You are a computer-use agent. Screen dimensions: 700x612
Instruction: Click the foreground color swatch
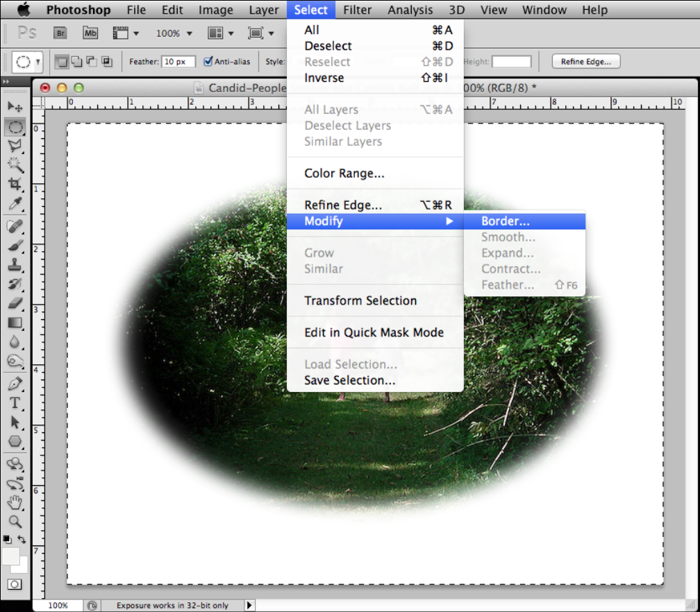pos(10,556)
